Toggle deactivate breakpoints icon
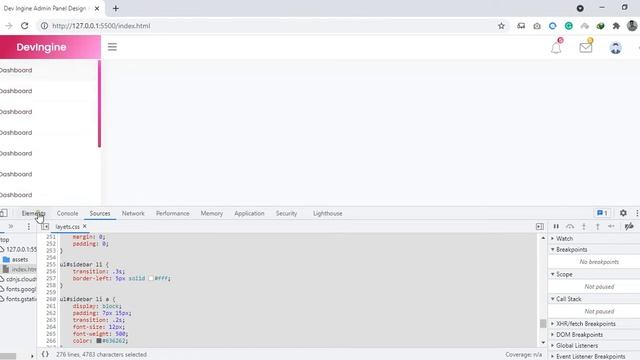This screenshot has width=640, height=360. (629, 227)
